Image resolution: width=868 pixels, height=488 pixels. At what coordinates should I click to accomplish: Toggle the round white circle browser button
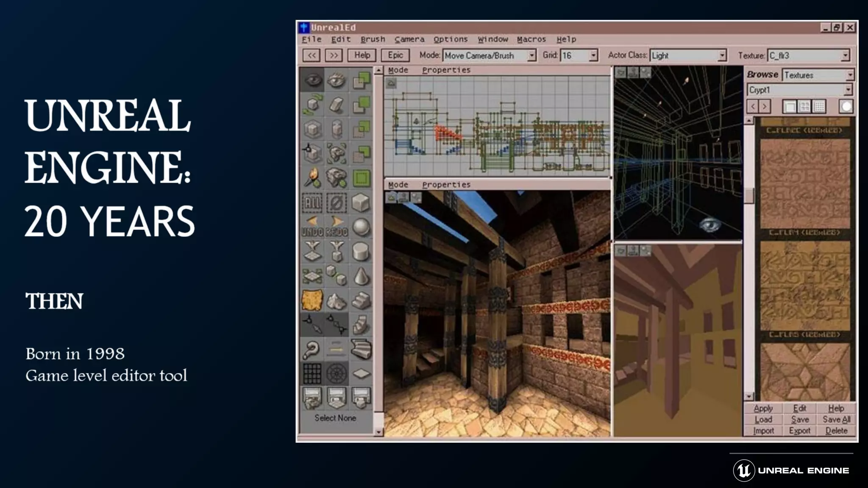(846, 107)
